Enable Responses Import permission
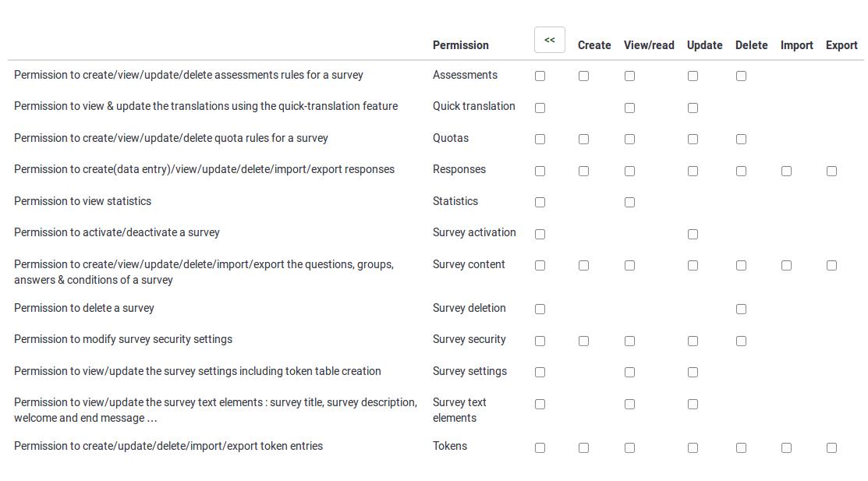This screenshot has width=868, height=481. (x=786, y=171)
